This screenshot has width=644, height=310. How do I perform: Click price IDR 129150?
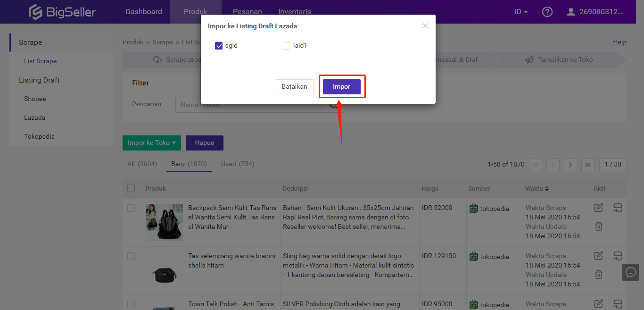coord(439,256)
